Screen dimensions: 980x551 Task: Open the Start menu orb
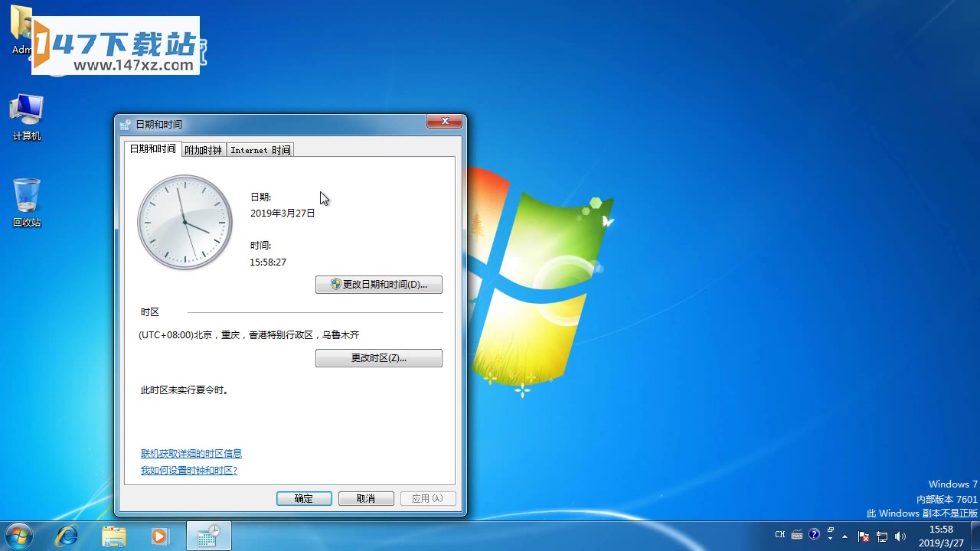(x=18, y=536)
